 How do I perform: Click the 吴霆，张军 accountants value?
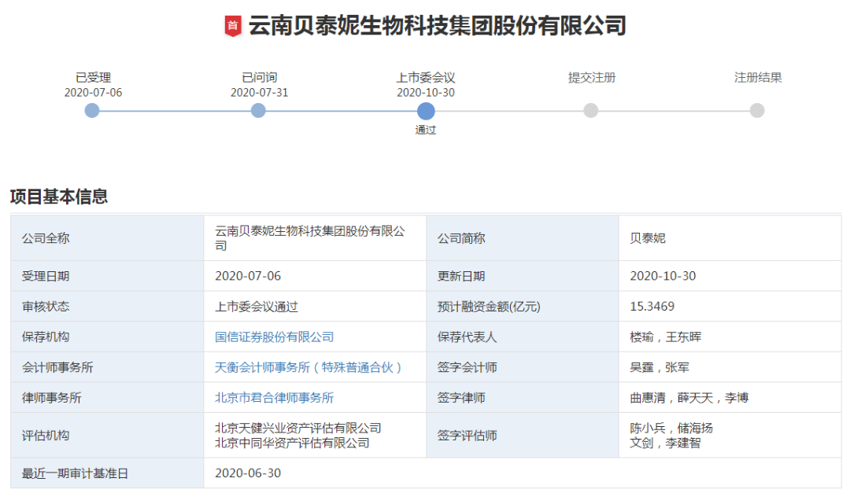(660, 367)
